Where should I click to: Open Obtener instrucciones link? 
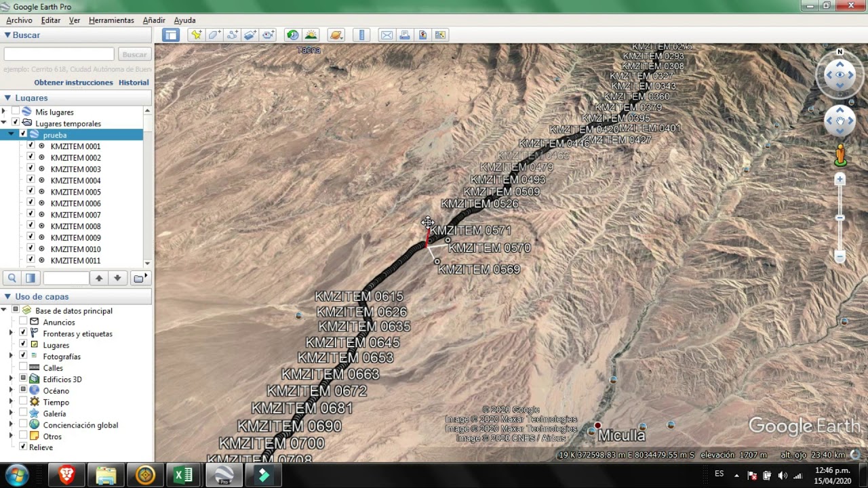73,82
